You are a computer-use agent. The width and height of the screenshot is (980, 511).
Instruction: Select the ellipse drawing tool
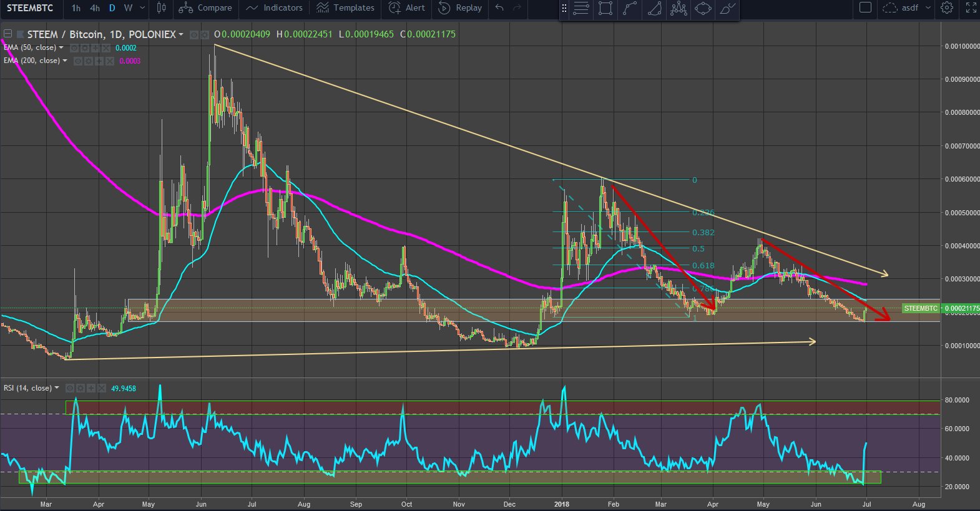(x=703, y=9)
